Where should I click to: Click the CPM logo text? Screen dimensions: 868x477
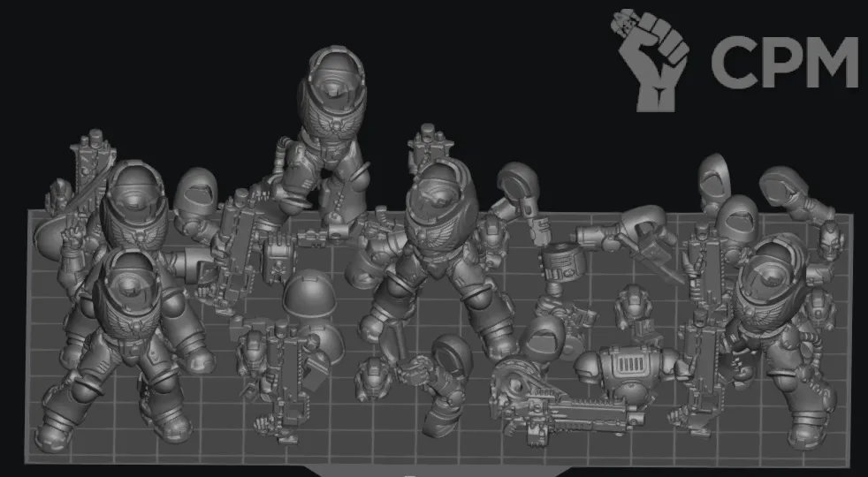click(x=784, y=60)
